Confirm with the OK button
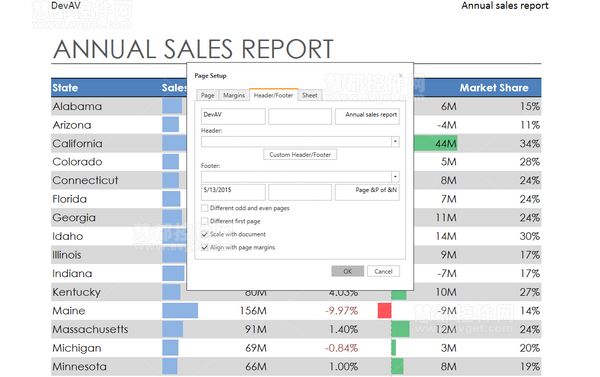The width and height of the screenshot is (600, 377). pos(347,271)
